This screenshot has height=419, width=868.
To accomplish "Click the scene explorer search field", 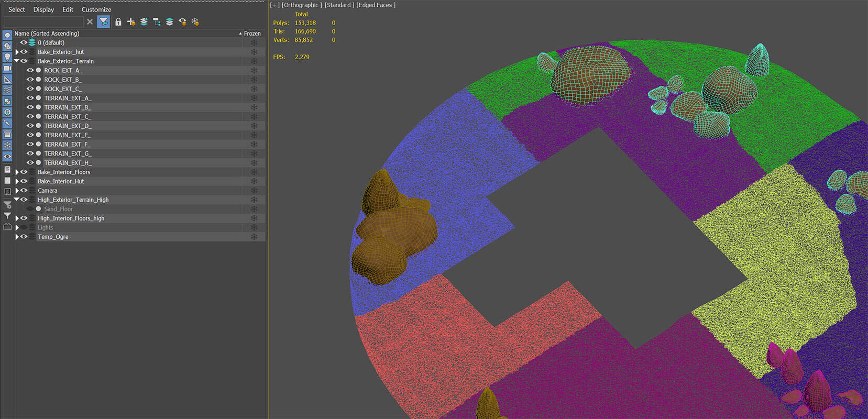I will click(x=43, y=21).
